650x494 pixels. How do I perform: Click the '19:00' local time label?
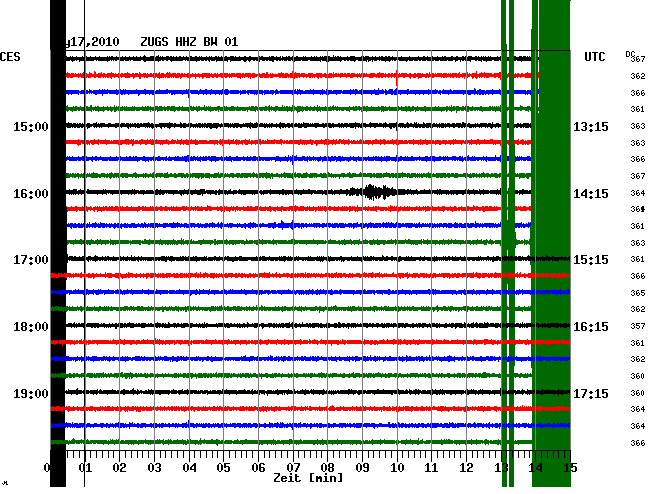[x=31, y=393]
